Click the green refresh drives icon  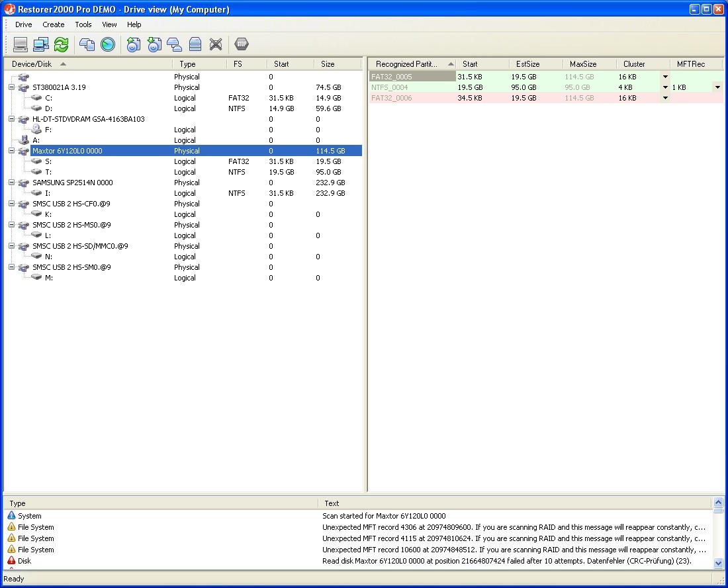(62, 44)
